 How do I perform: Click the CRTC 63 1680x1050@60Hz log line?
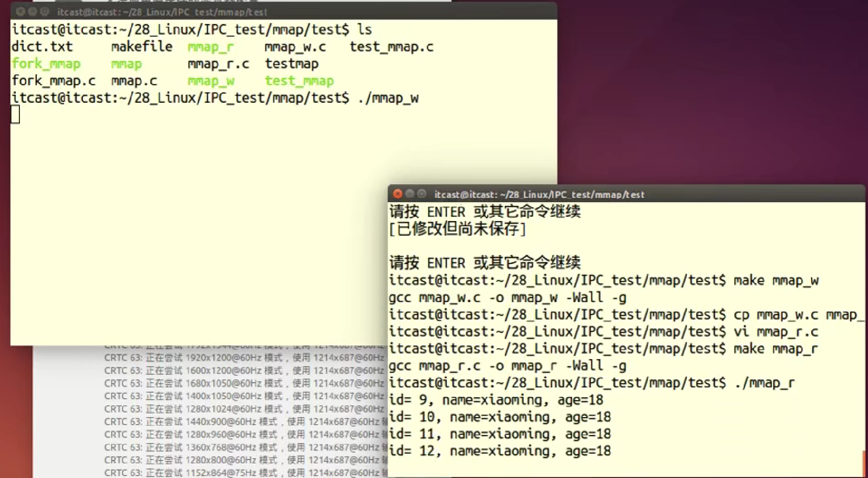coord(244,383)
